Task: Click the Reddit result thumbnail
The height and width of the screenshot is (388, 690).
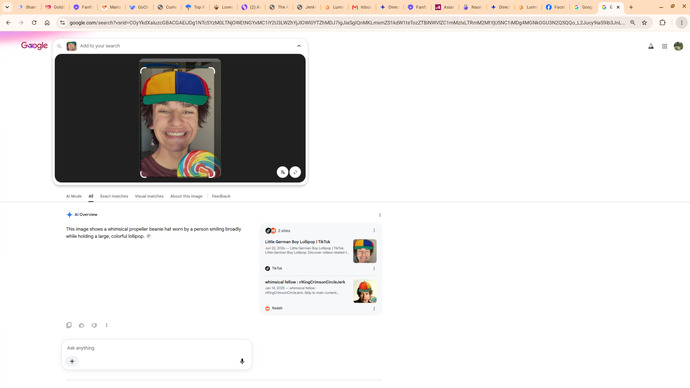Action: [364, 291]
